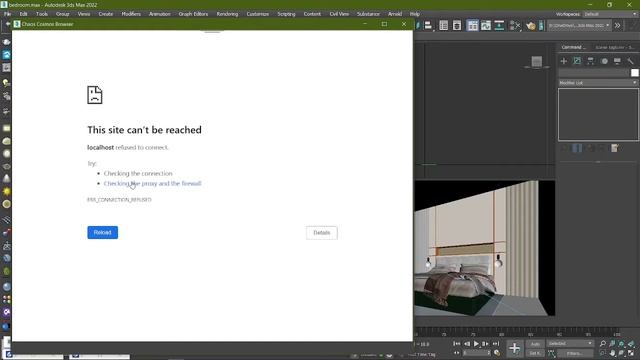The height and width of the screenshot is (360, 640).
Task: Open Schematic View toolbar icon
Action: pos(499,26)
